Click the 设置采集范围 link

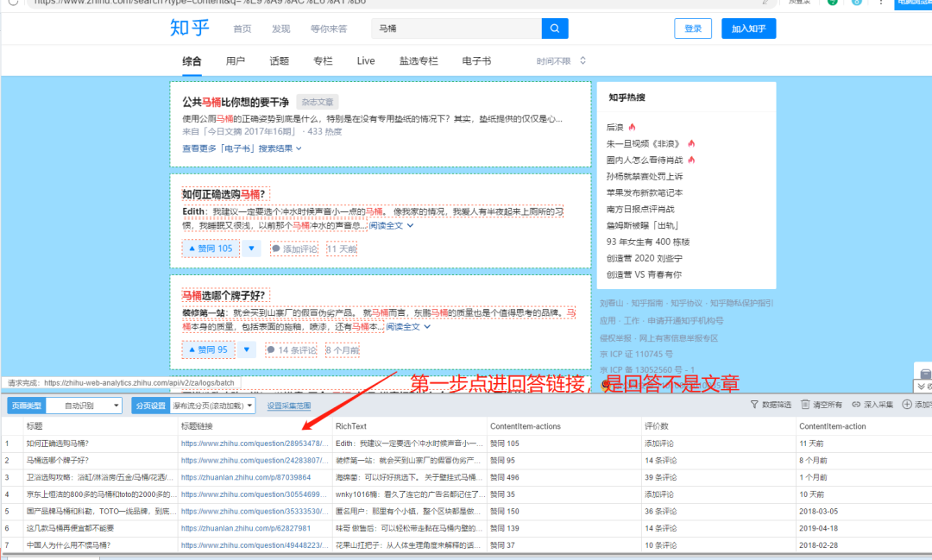[x=288, y=406]
